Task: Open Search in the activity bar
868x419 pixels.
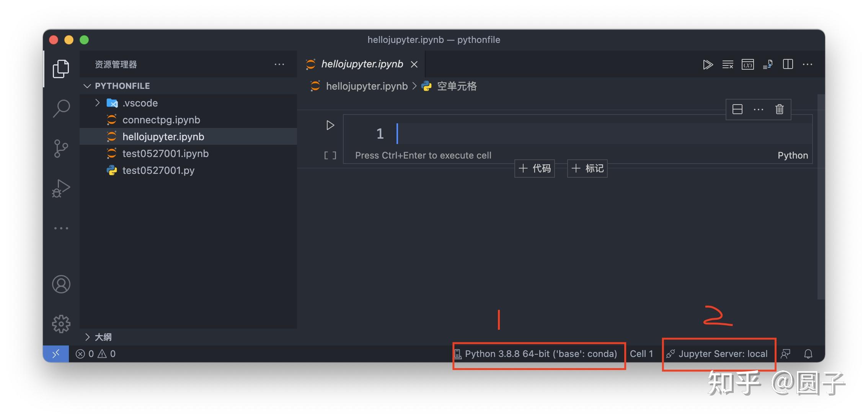Action: coord(61,108)
